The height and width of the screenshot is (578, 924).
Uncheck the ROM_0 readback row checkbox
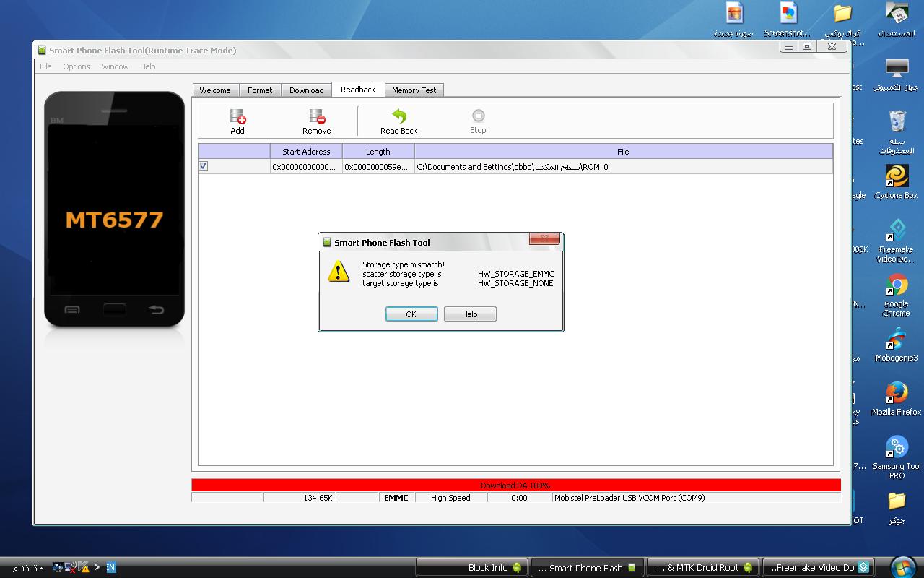(x=204, y=166)
